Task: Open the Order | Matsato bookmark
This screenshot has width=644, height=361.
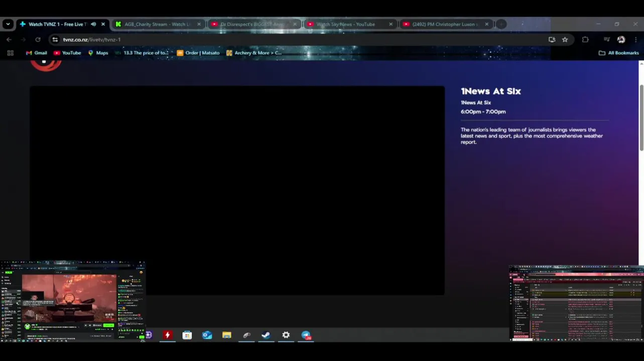Action: tap(198, 53)
